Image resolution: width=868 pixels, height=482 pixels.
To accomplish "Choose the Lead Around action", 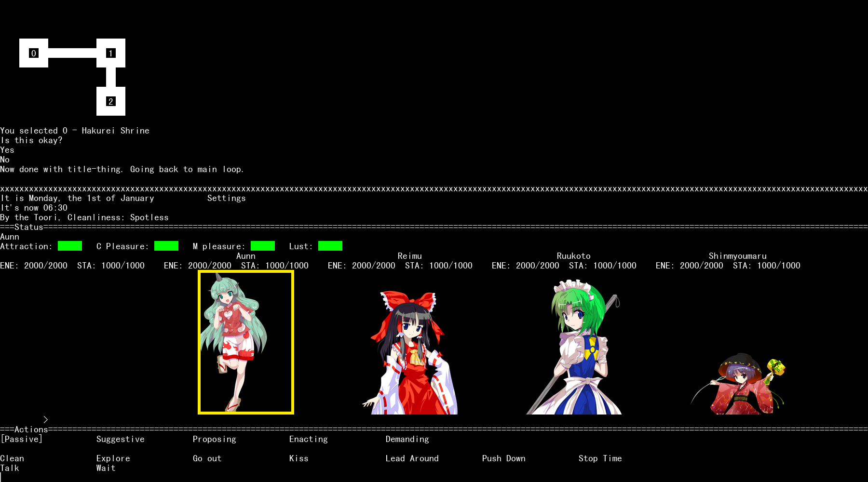I will pos(412,458).
